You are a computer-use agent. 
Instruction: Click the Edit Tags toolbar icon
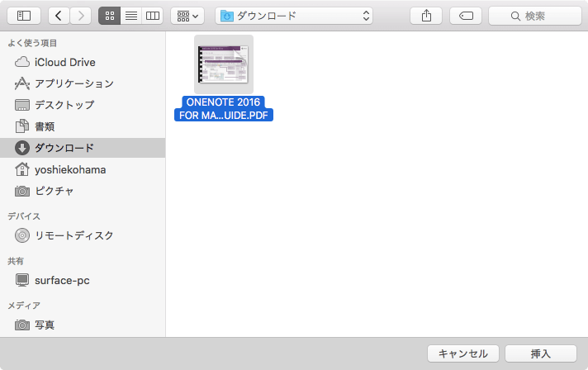pos(466,16)
